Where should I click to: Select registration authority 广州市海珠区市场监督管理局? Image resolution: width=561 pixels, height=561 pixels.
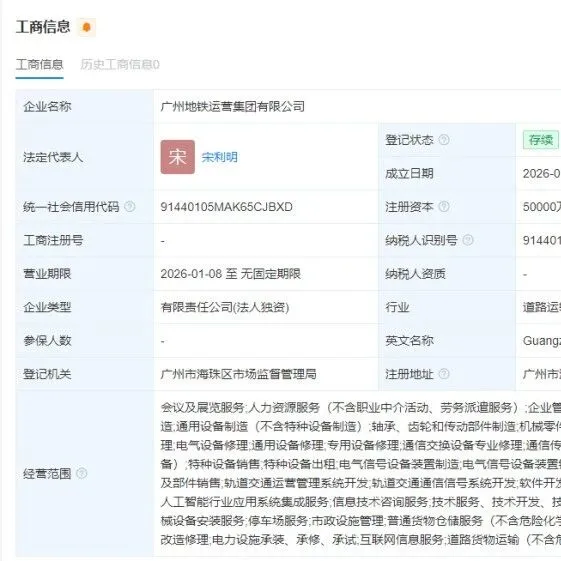click(x=238, y=374)
